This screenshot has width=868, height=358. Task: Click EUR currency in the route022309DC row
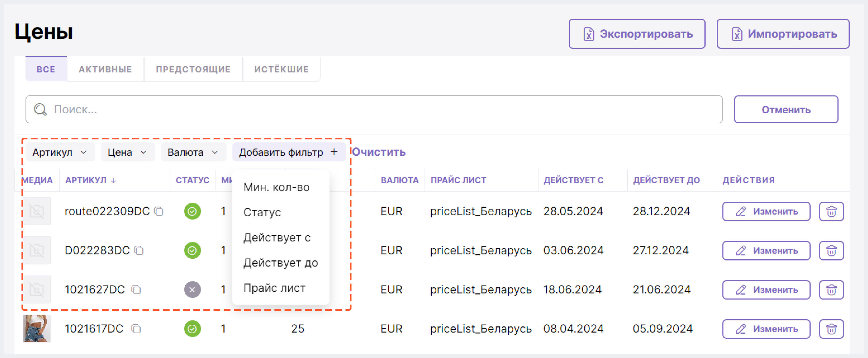coord(392,211)
